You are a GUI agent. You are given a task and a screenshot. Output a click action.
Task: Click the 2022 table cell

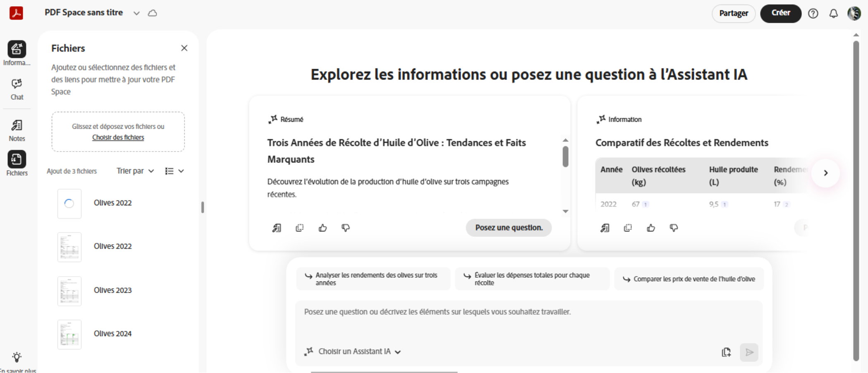[608, 205]
